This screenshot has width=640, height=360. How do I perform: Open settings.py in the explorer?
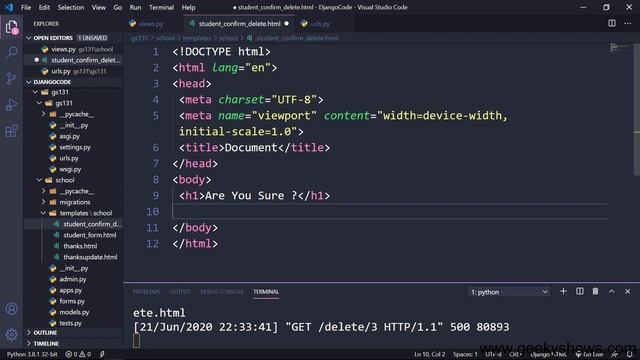(x=75, y=147)
